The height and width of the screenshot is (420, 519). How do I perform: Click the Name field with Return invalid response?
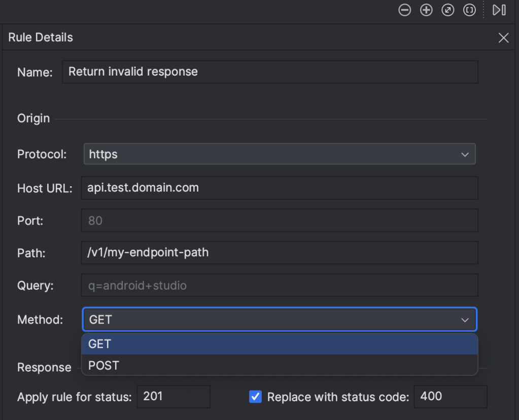pyautogui.click(x=270, y=72)
